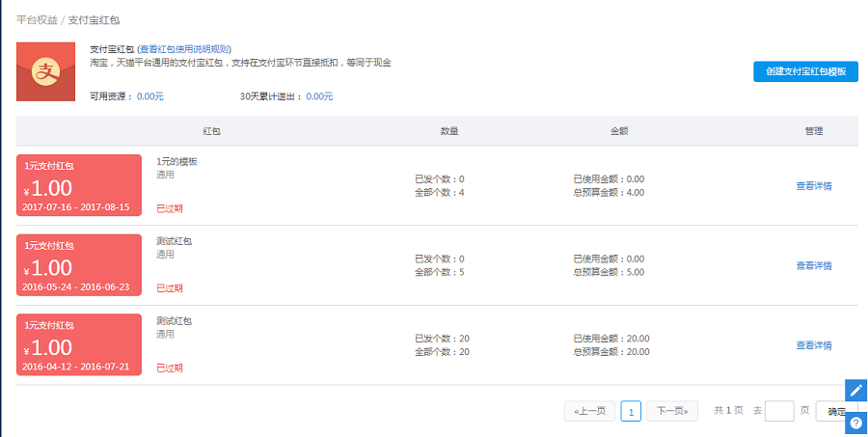The image size is (868, 437).
Task: View details for 1元的模板 row
Action: 814,186
